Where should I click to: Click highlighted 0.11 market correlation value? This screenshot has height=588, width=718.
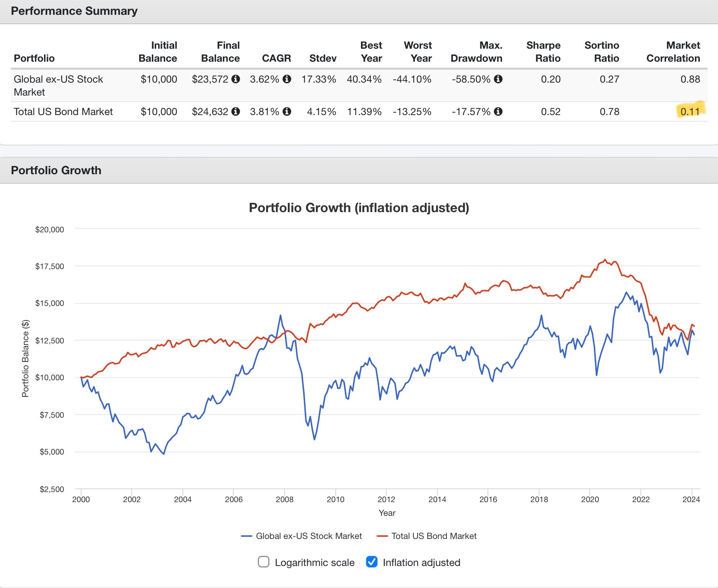690,111
